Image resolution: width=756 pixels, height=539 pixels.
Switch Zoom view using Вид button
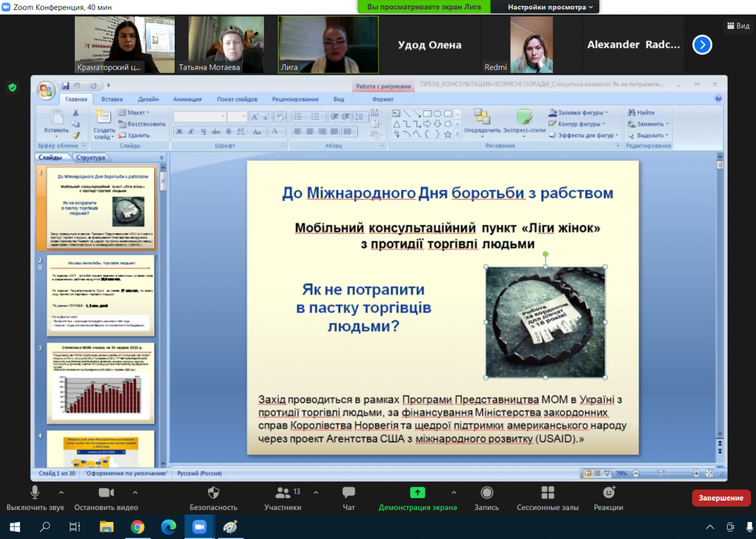[x=738, y=26]
